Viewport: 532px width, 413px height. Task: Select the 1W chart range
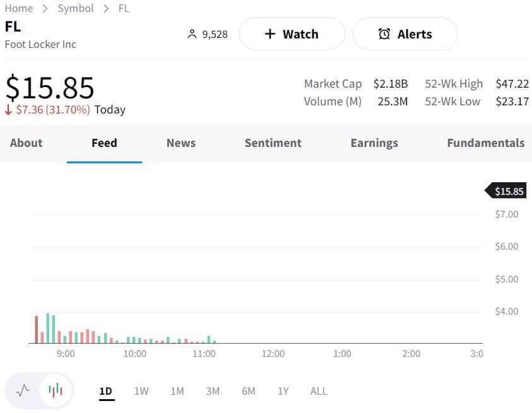click(x=141, y=391)
